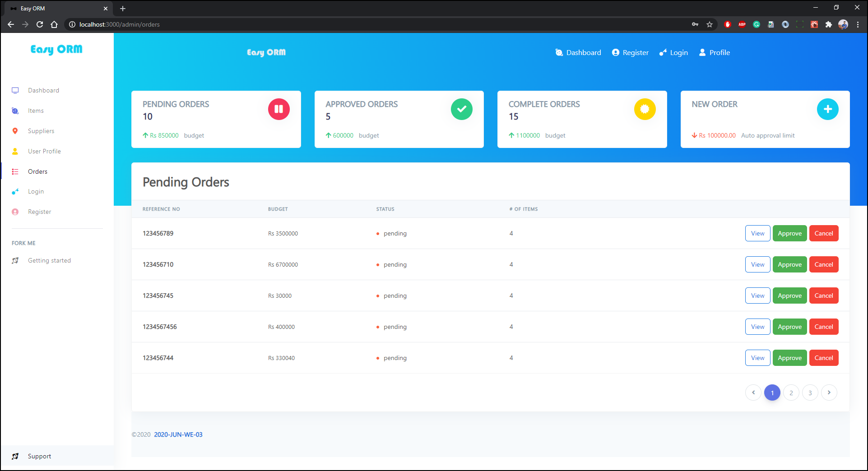868x471 pixels.
Task: Click the Getting started rocket icon
Action: [15, 260]
